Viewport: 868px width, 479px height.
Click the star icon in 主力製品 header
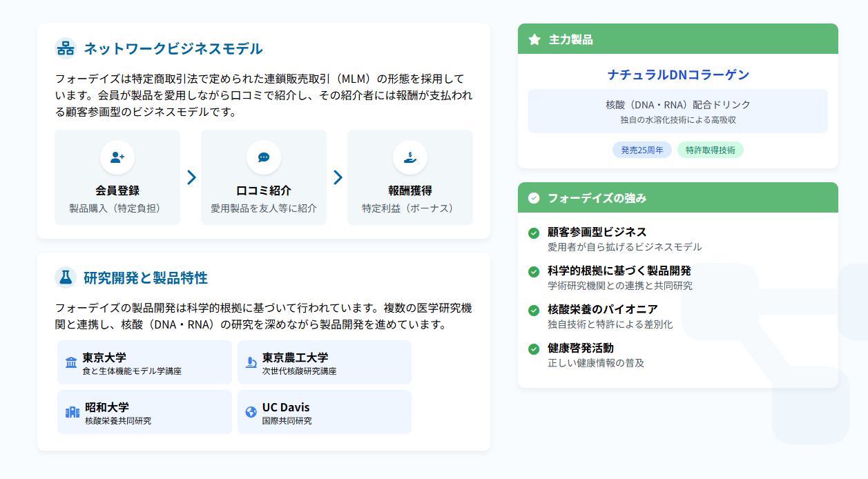click(x=534, y=39)
